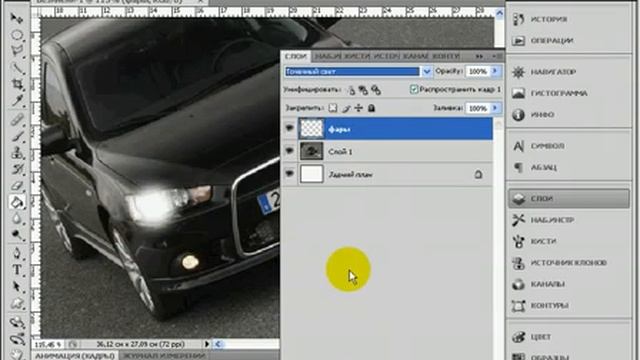
Task: Click the Заливка 100% field
Action: tap(478, 108)
